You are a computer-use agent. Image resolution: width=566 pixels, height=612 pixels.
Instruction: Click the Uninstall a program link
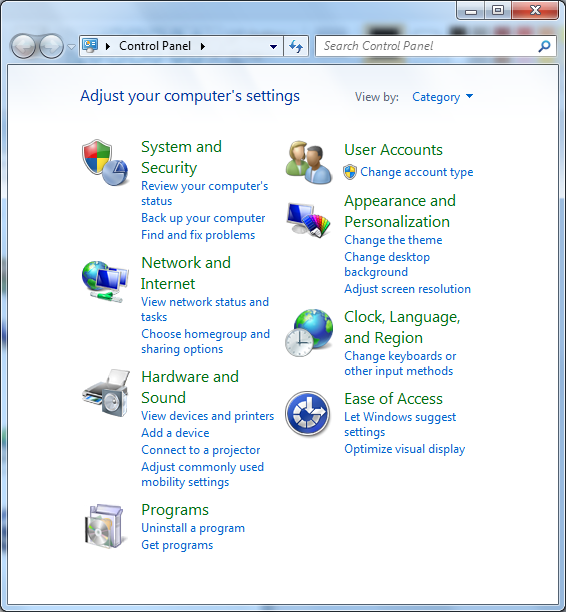tap(193, 528)
